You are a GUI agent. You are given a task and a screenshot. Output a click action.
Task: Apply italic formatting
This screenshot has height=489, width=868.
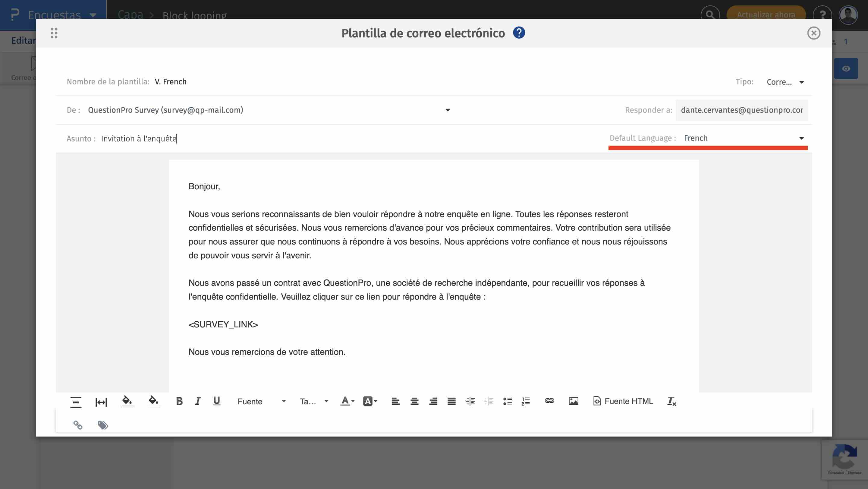(197, 401)
